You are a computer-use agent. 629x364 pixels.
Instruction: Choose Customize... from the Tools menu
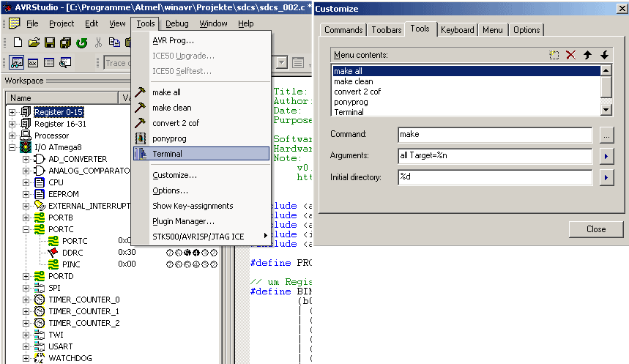[x=174, y=175]
